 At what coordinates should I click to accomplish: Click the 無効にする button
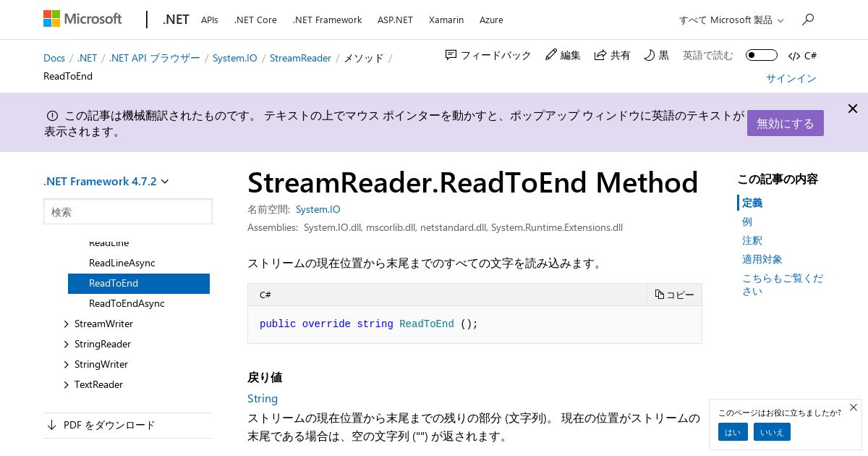(x=786, y=123)
